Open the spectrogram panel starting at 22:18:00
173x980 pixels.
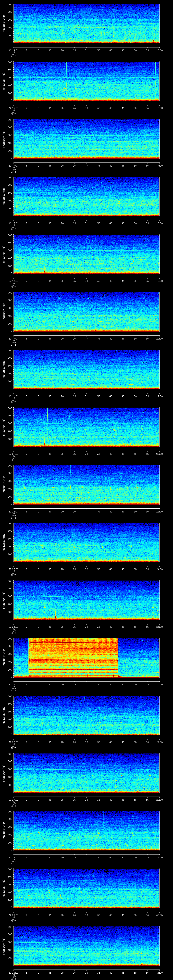(86, 254)
